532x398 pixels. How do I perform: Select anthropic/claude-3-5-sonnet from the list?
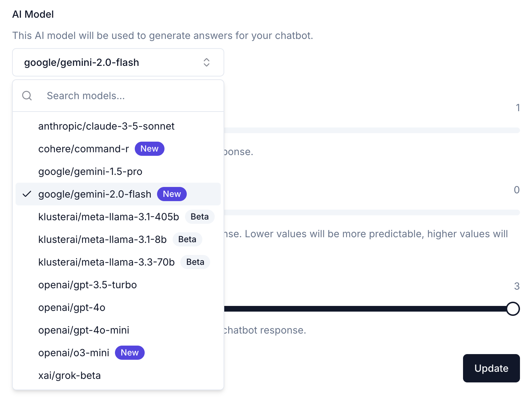(x=106, y=126)
